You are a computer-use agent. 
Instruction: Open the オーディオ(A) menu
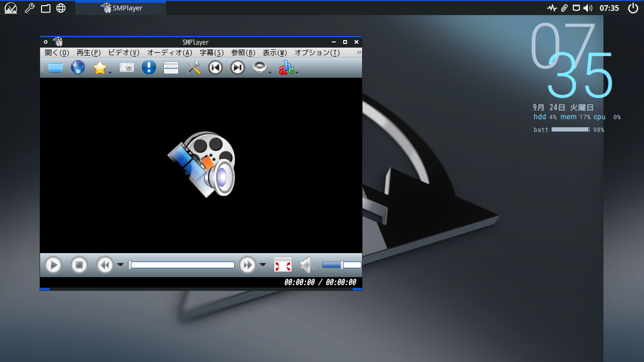170,53
